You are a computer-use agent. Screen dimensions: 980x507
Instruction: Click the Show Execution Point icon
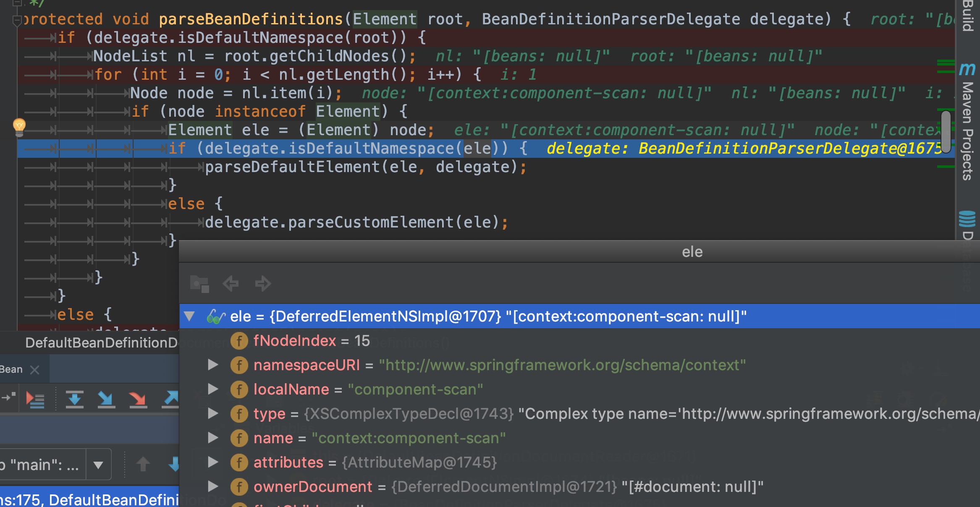(x=35, y=399)
